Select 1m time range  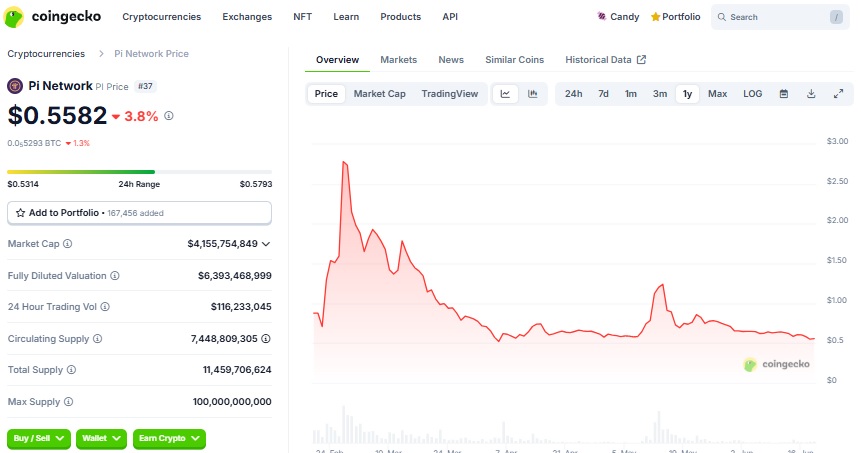pyautogui.click(x=631, y=94)
